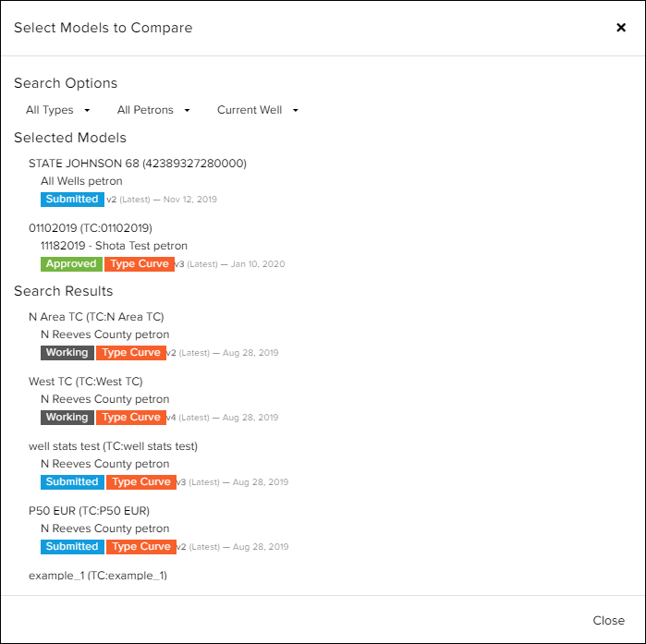Image resolution: width=646 pixels, height=644 pixels.
Task: Select P50 EUR type curve result
Action: click(89, 511)
